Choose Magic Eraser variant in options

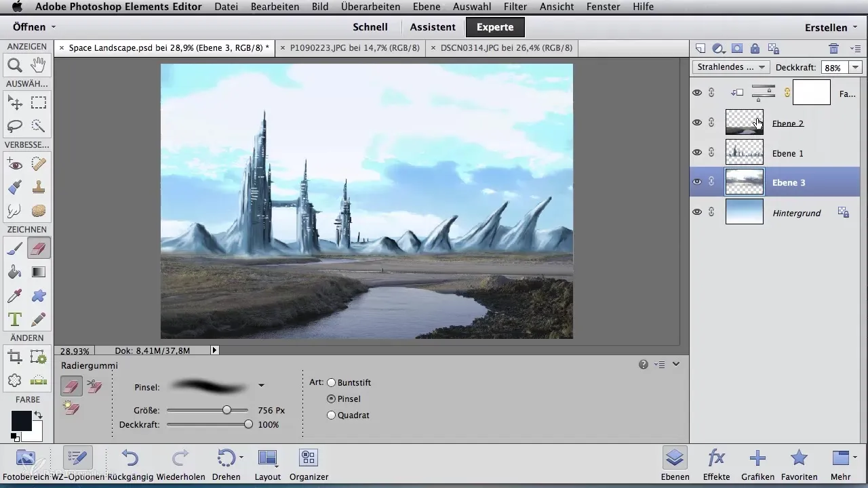tap(71, 407)
